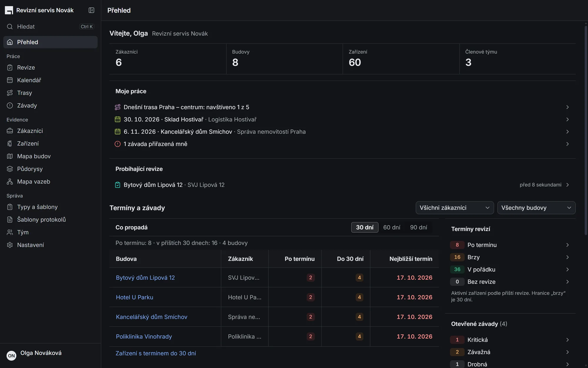The height and width of the screenshot is (368, 588).
Task: Click the Hledat search field
Action: (x=50, y=26)
